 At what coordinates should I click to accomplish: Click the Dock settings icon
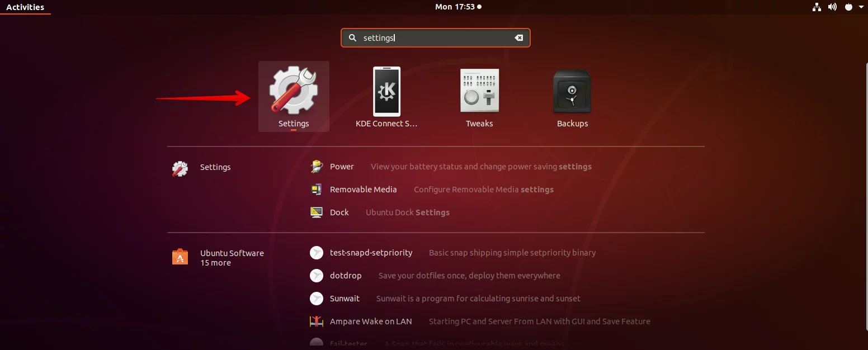(x=317, y=212)
